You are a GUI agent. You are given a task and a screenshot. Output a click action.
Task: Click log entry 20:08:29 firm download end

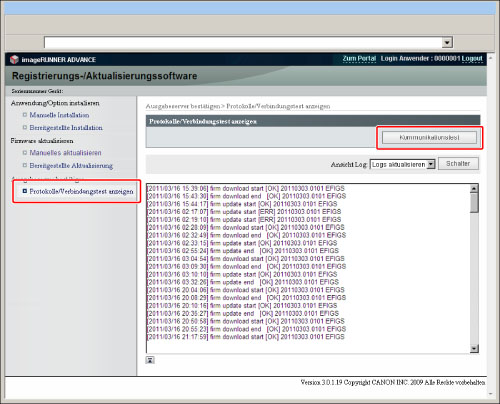click(x=246, y=298)
